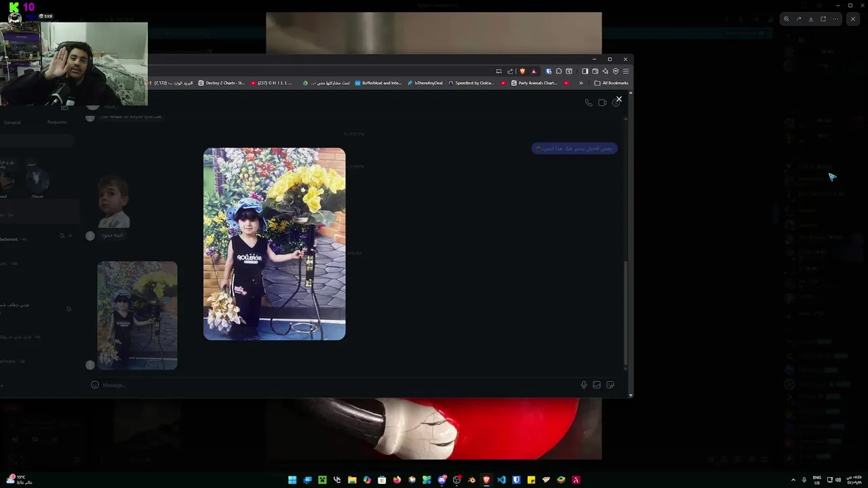Open the Brave VPN shield icon
This screenshot has height=488, width=868.
pyautogui.click(x=616, y=71)
